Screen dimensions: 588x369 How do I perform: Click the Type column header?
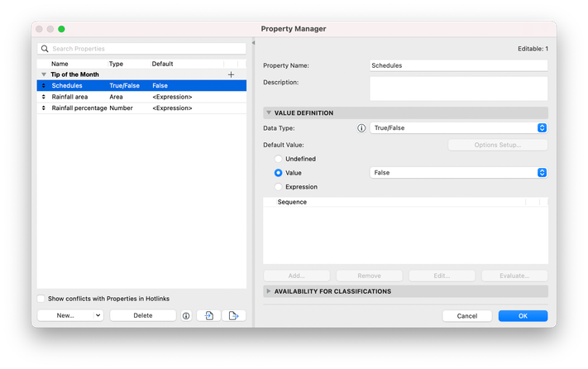pos(116,64)
